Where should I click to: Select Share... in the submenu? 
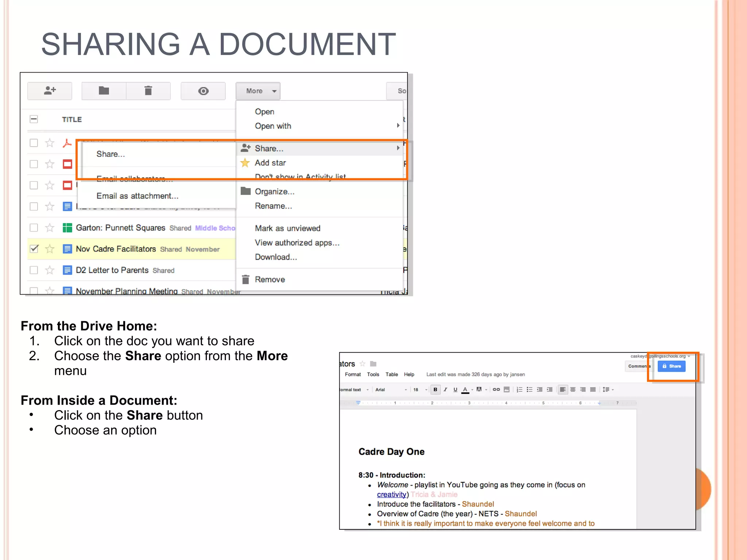pyautogui.click(x=111, y=154)
